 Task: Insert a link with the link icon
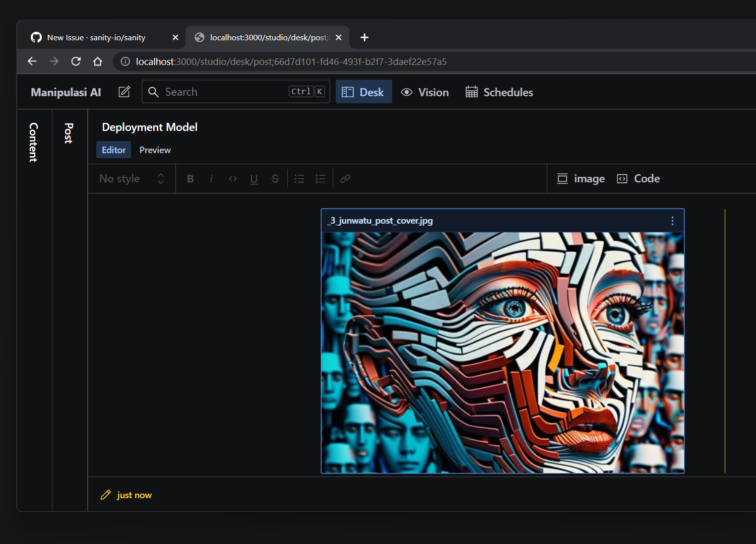345,178
